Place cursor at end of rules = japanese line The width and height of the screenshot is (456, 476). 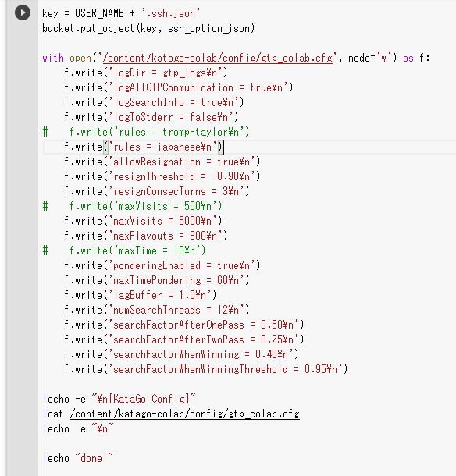pyautogui.click(x=223, y=147)
